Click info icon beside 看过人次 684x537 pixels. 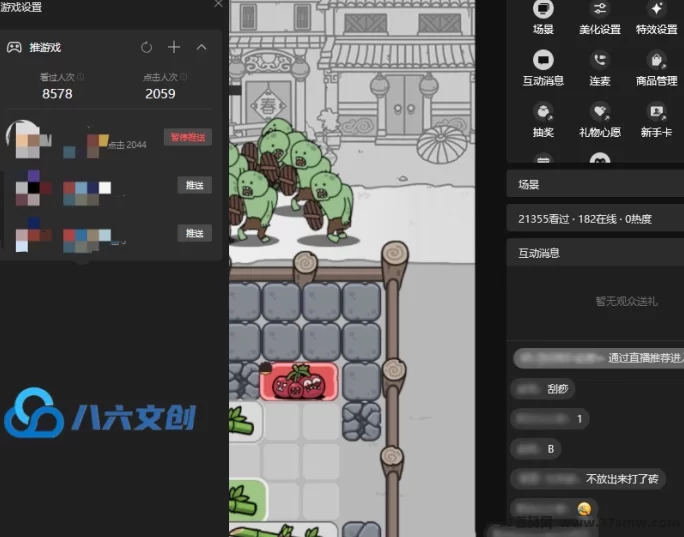[x=81, y=77]
